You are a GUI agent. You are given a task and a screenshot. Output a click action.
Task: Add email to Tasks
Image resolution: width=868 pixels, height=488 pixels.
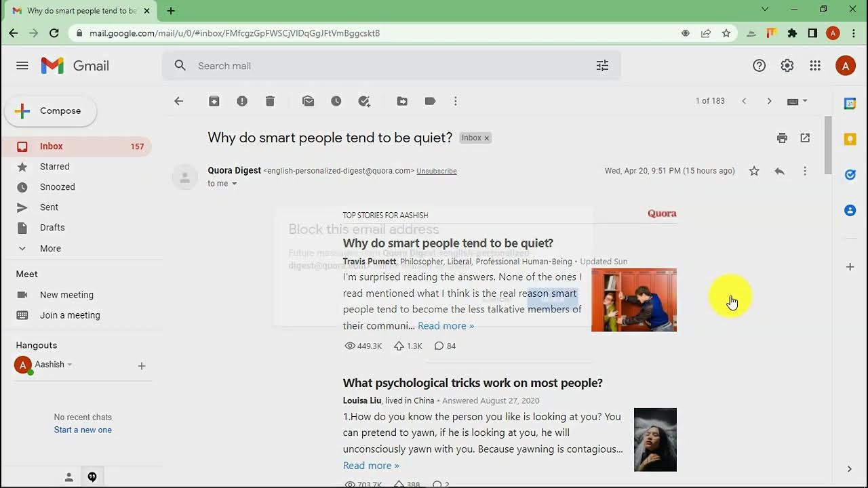tap(364, 101)
